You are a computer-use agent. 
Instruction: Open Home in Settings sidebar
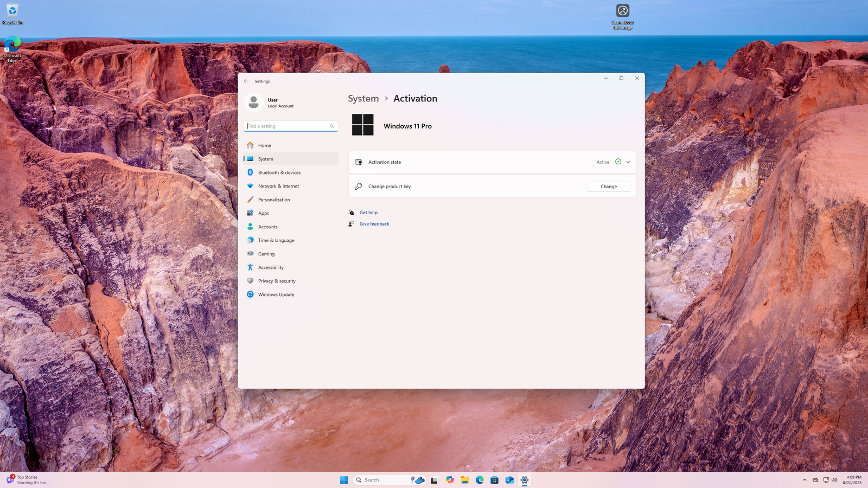291,145
